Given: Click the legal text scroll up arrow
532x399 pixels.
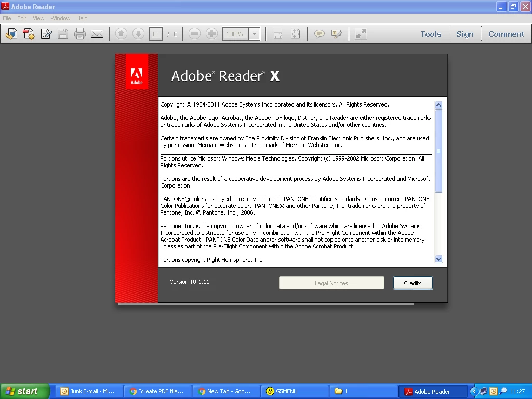Looking at the screenshot, I should click(438, 105).
